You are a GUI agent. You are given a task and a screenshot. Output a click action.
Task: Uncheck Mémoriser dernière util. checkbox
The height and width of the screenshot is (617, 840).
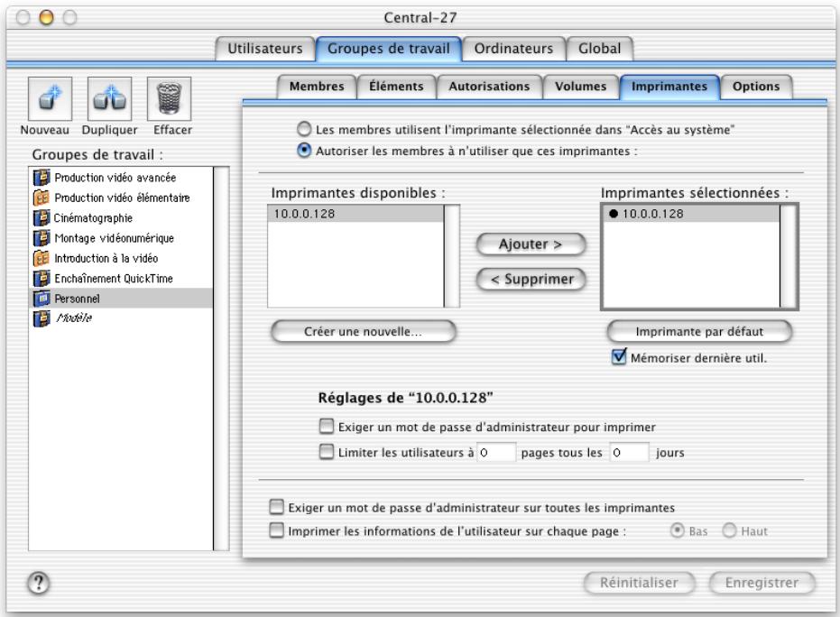619,356
